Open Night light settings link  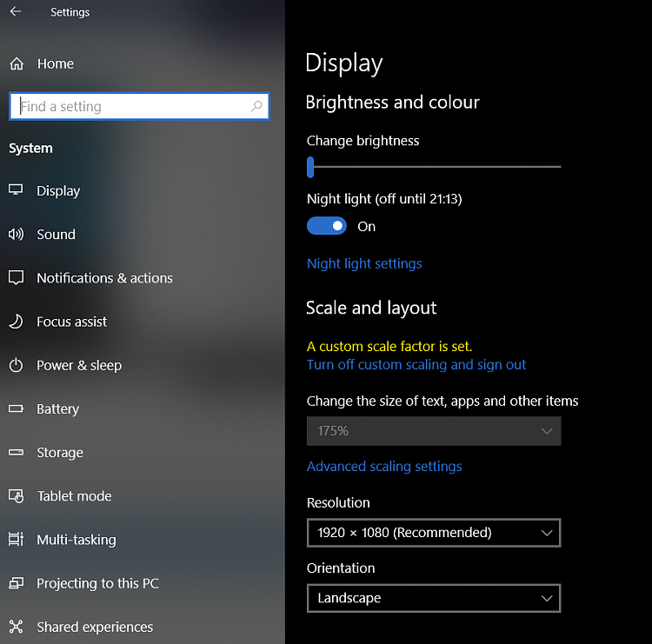point(364,263)
